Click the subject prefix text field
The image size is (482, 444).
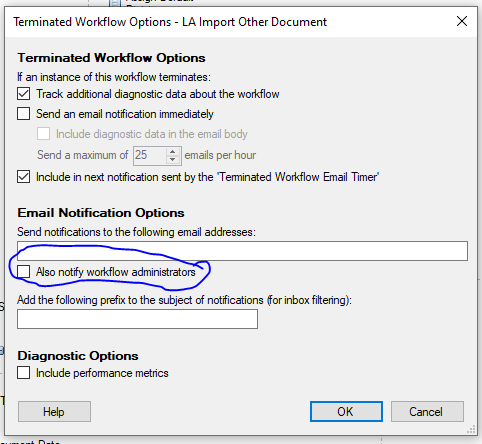point(137,319)
